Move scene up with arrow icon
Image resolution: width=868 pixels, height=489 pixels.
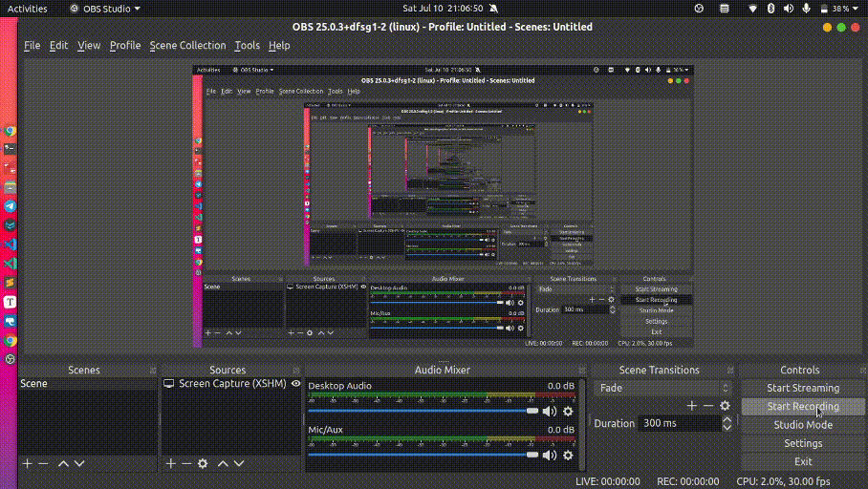pos(63,463)
